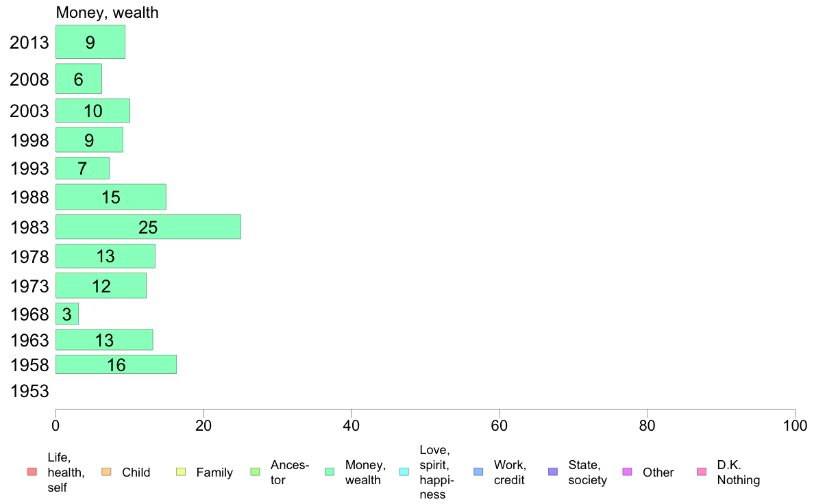
Task: Click the Work, credit legend swatch
Action: [478, 472]
